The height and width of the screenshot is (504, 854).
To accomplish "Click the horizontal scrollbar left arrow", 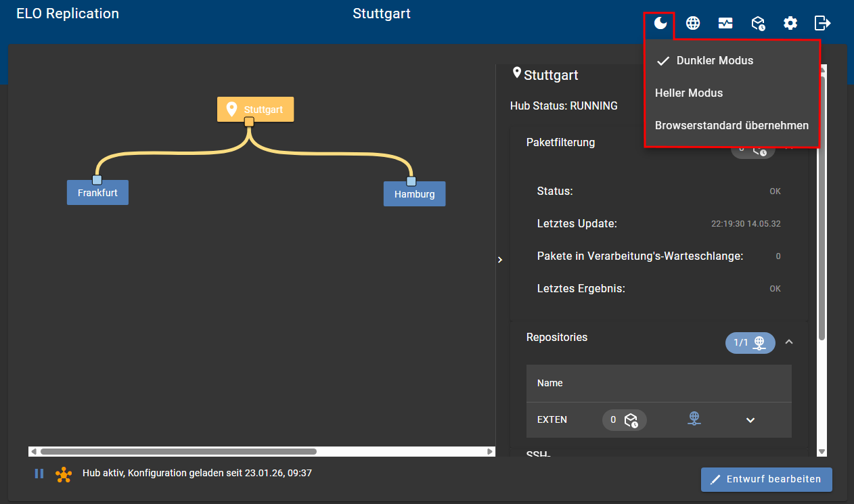I will [x=33, y=451].
